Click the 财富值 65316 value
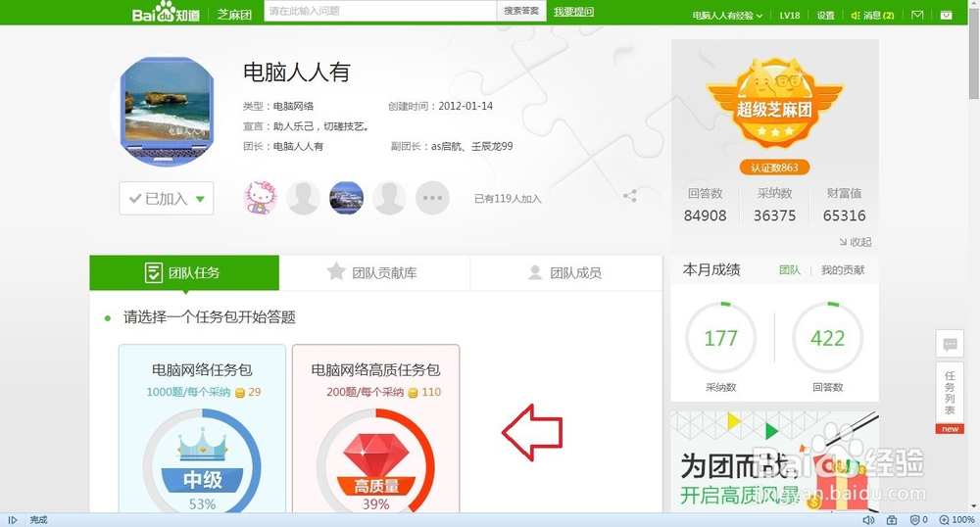The image size is (980, 527). tap(845, 216)
